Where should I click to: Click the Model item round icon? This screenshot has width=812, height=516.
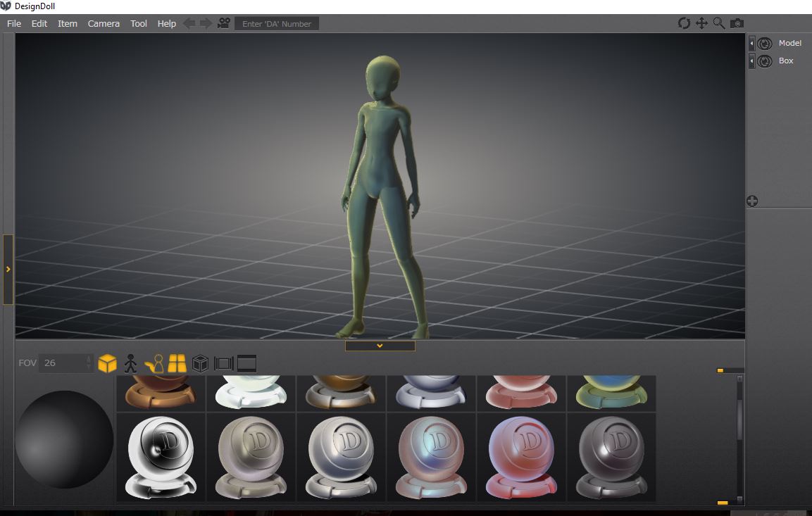click(764, 44)
